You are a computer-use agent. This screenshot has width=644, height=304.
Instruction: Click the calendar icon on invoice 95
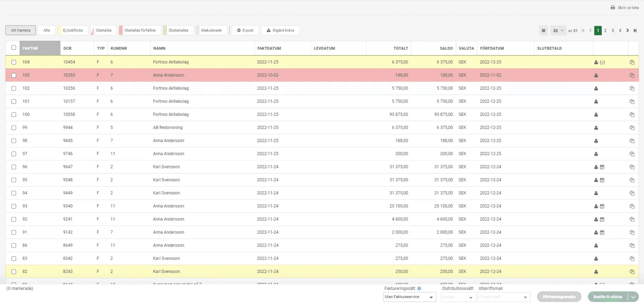pyautogui.click(x=602, y=180)
